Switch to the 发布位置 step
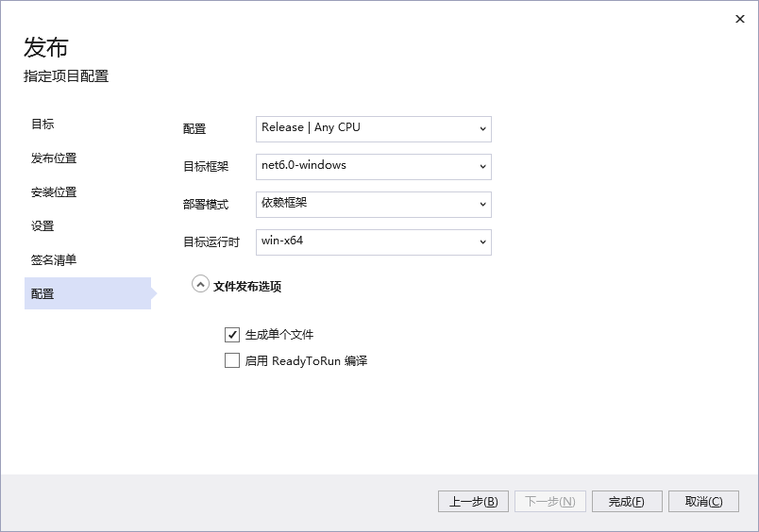 [54, 158]
